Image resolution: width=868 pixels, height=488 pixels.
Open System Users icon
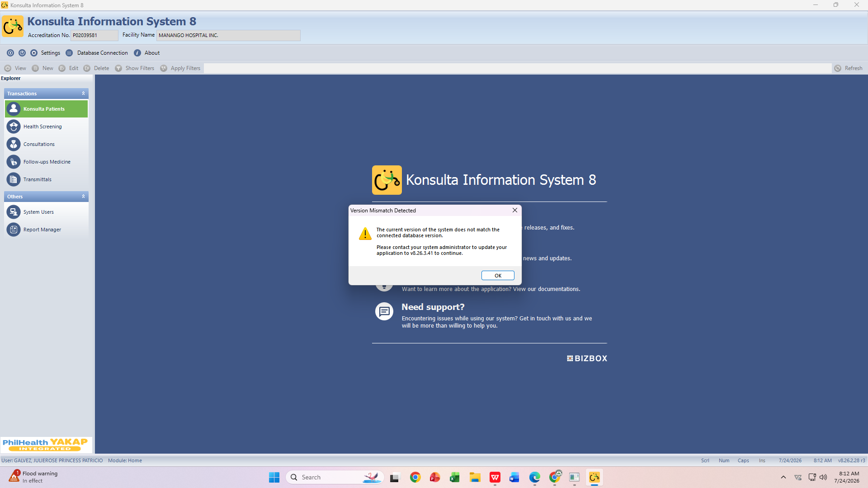point(14,212)
